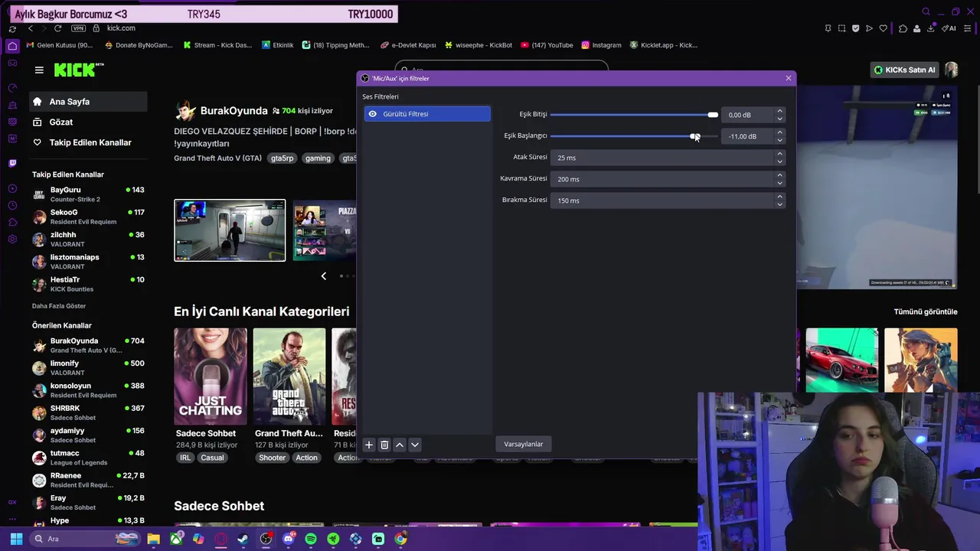Open Just Chatting category thumbnail

211,377
